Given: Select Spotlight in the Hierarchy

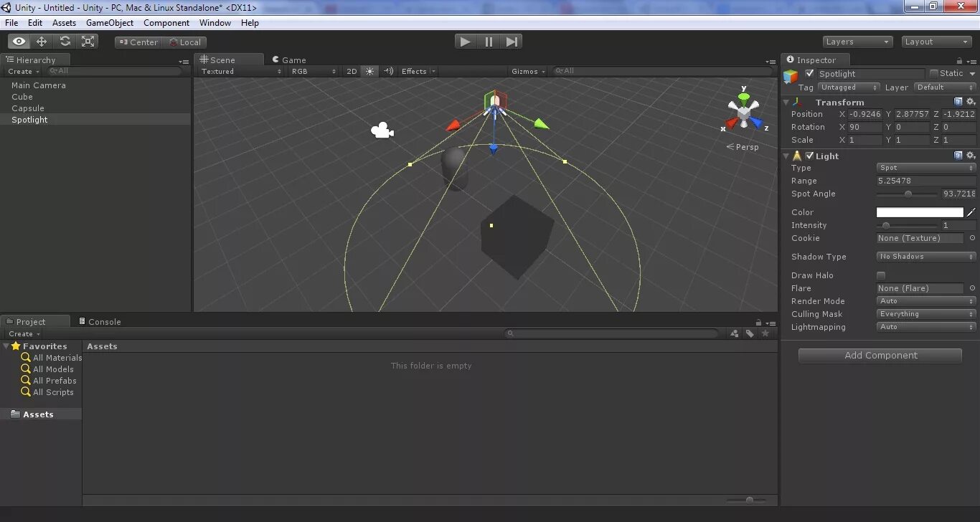Looking at the screenshot, I should pos(29,119).
